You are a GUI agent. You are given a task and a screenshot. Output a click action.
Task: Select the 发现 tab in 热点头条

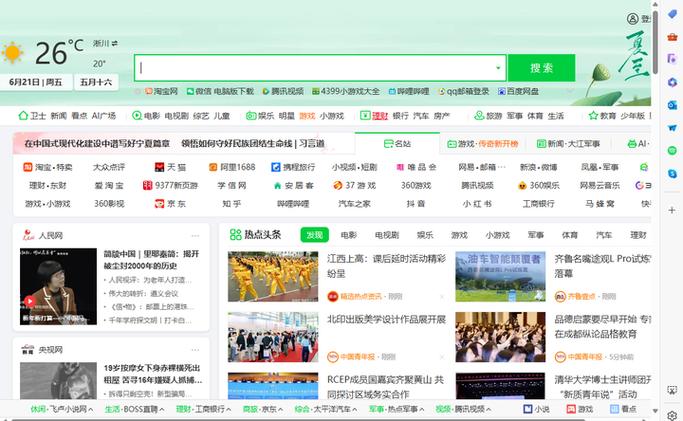pos(314,235)
